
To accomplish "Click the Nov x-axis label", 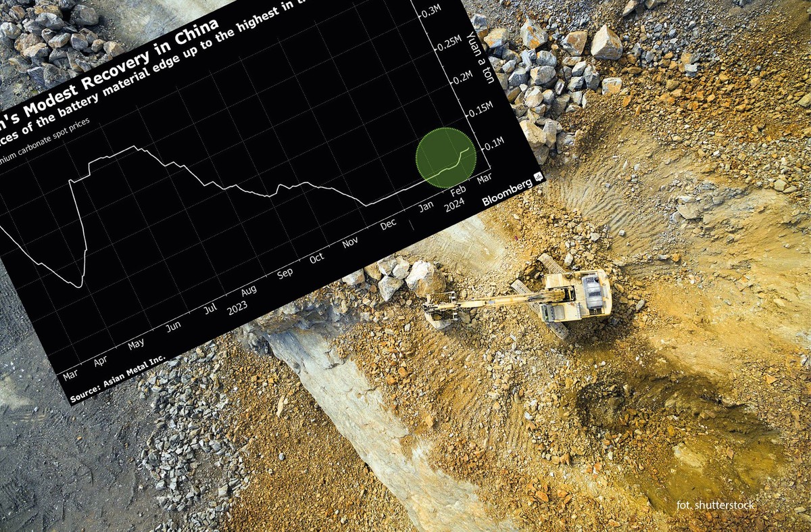I will [x=349, y=243].
